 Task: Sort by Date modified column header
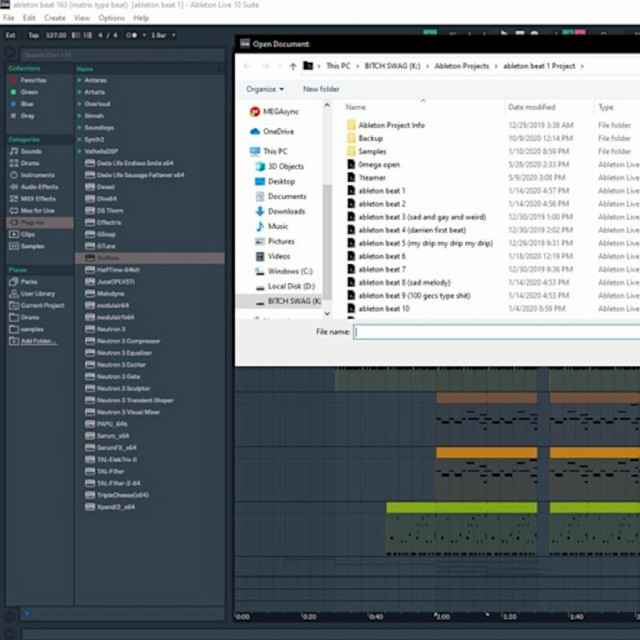pyautogui.click(x=531, y=107)
